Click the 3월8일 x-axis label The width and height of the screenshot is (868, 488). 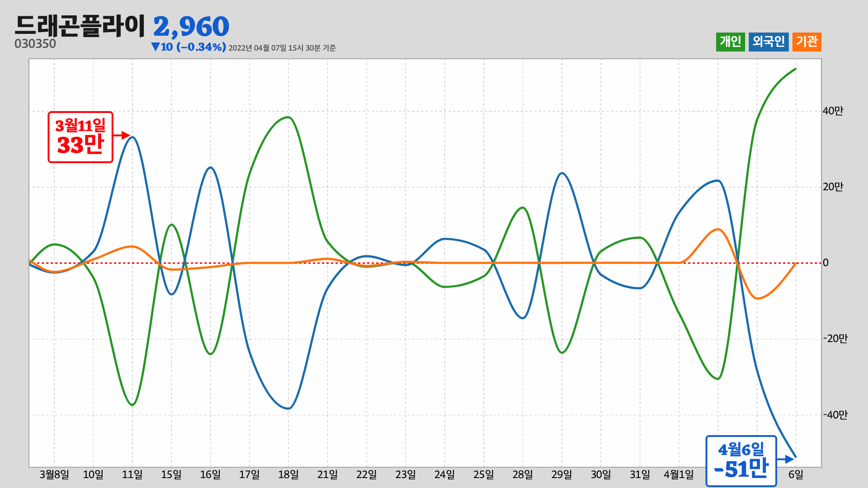[x=54, y=474]
